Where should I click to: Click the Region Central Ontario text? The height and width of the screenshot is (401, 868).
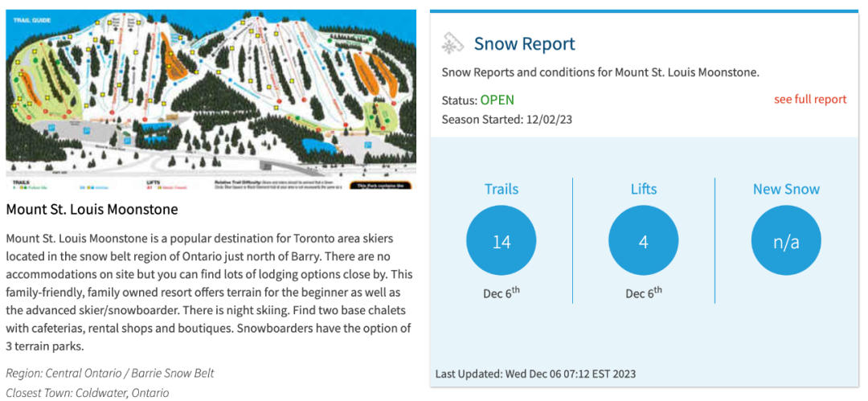pyautogui.click(x=109, y=373)
